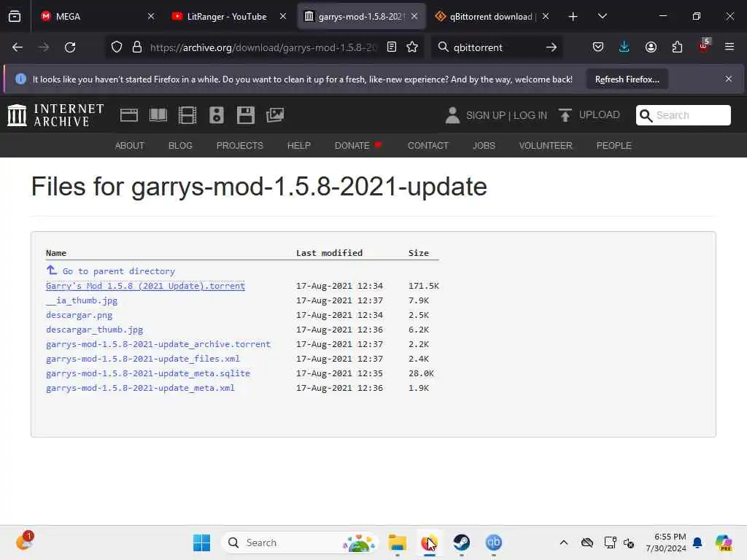
Task: Click Go to parent directory link
Action: pos(119,271)
